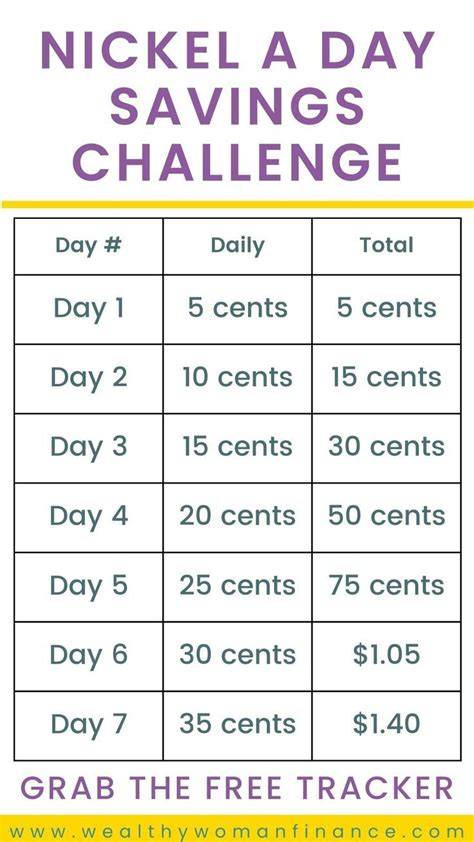Screen dimensions: 474x842
Task: Select the Total column header
Action: point(387,246)
